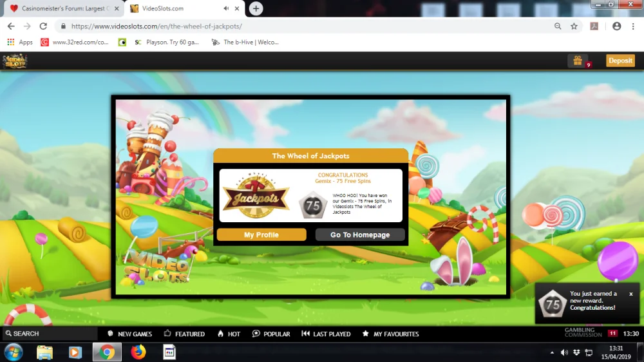Image resolution: width=644 pixels, height=362 pixels.
Task: Open the Windows Start menu
Action: [14, 352]
